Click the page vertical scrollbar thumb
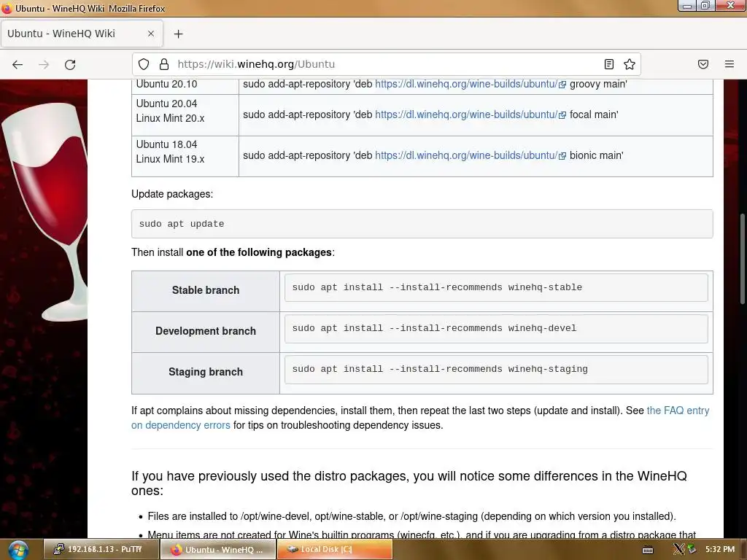Screen dimensions: 747x560 pos(742,259)
